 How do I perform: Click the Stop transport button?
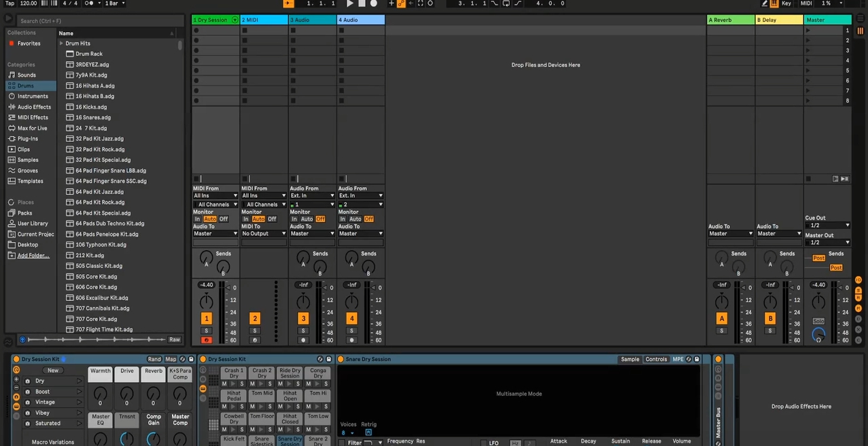point(362,3)
